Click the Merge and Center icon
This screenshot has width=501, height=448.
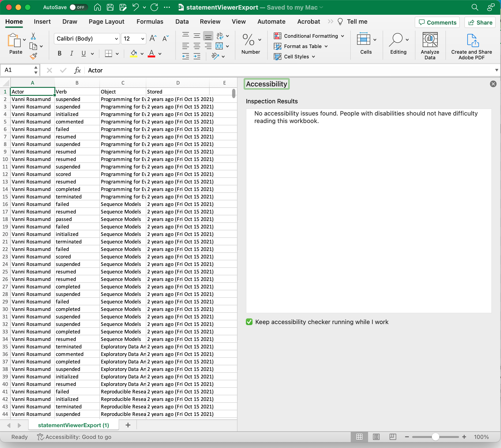point(219,46)
